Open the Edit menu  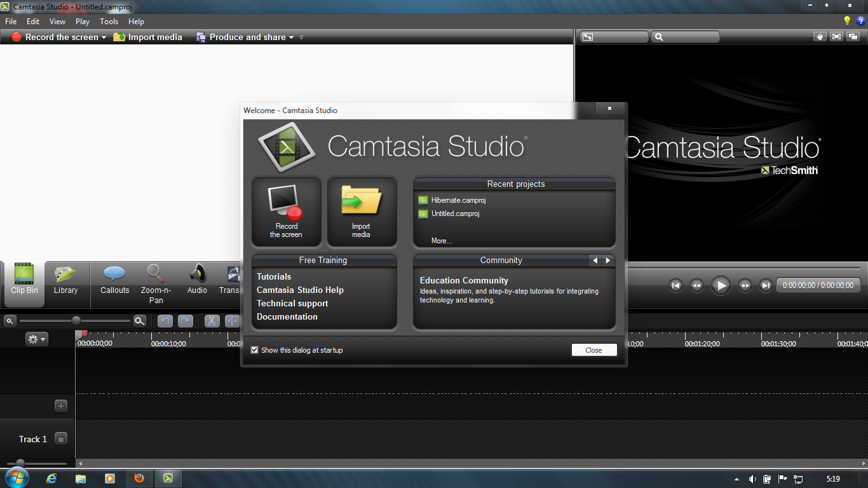coord(33,22)
